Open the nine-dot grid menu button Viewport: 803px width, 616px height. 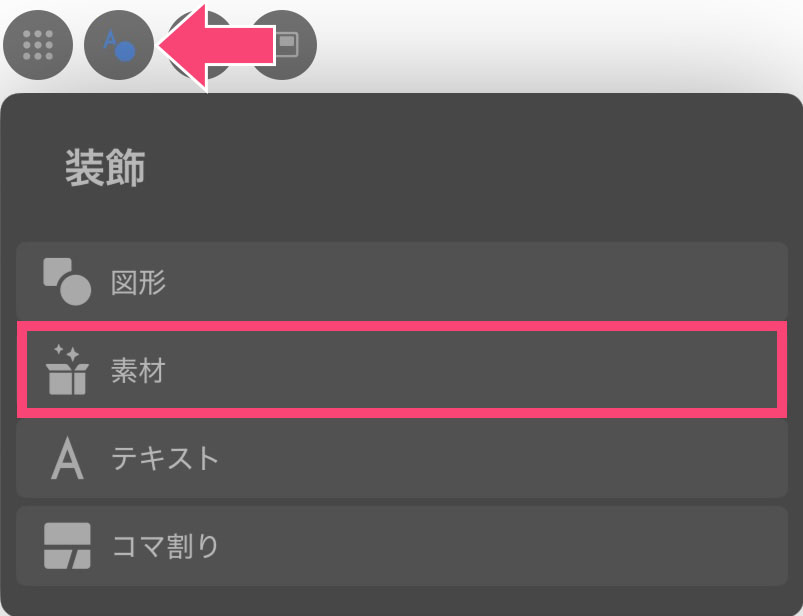coord(38,44)
